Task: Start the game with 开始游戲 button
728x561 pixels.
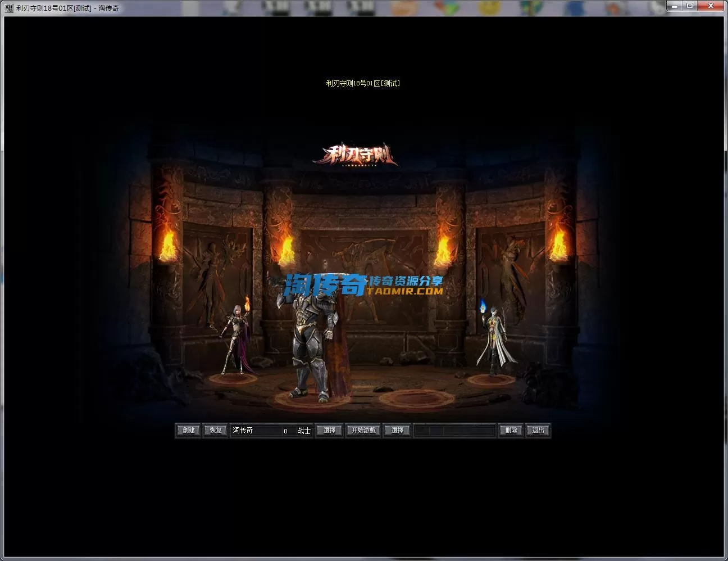Action: pos(363,431)
